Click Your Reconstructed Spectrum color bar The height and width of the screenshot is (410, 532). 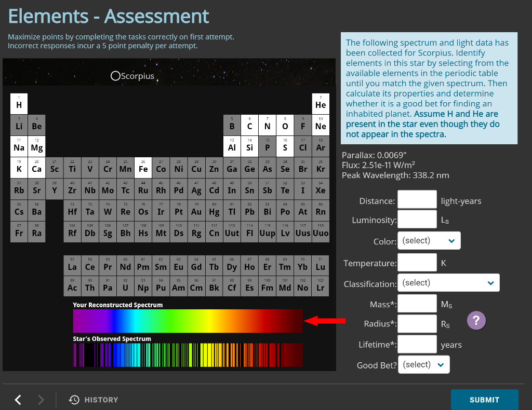tap(187, 321)
